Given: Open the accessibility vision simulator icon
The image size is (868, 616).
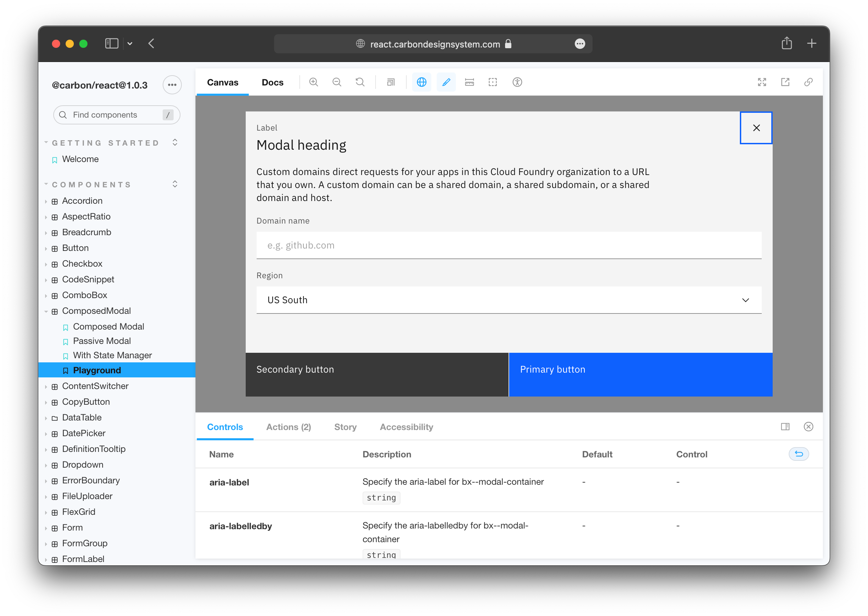Looking at the screenshot, I should click(x=517, y=82).
